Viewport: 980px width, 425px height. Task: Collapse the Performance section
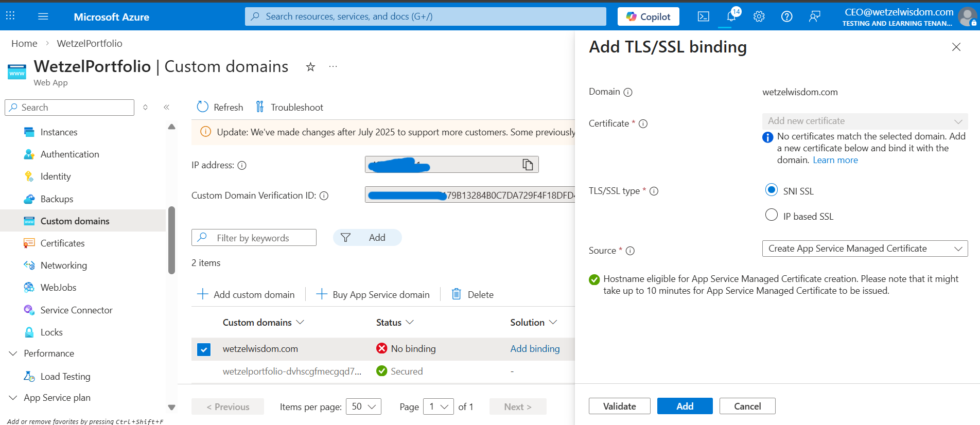pos(13,353)
